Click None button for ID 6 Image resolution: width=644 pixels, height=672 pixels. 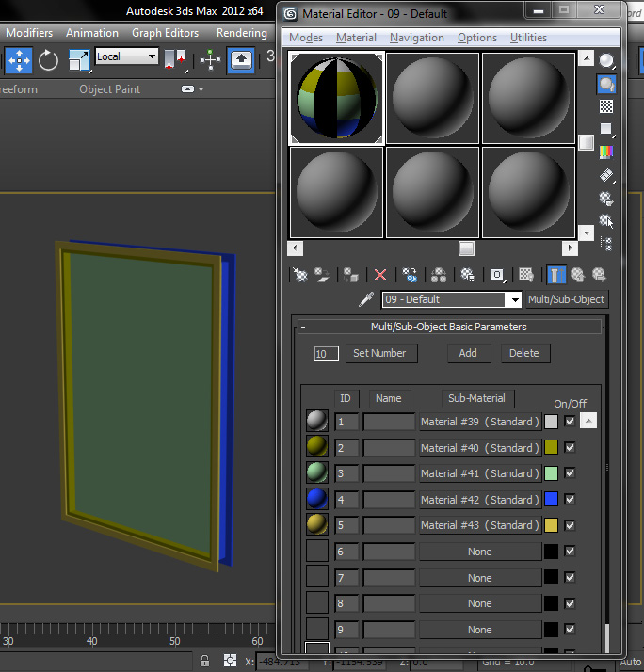click(480, 552)
